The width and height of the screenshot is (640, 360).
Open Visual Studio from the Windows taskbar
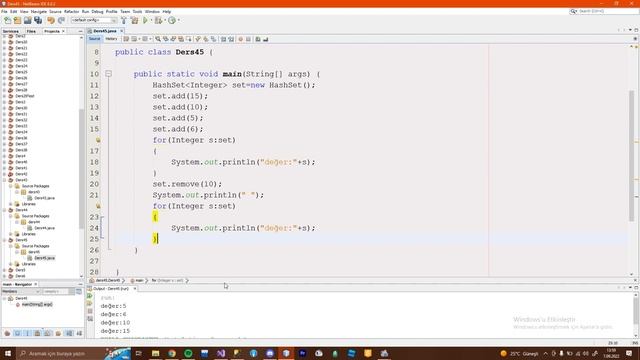coord(221,353)
